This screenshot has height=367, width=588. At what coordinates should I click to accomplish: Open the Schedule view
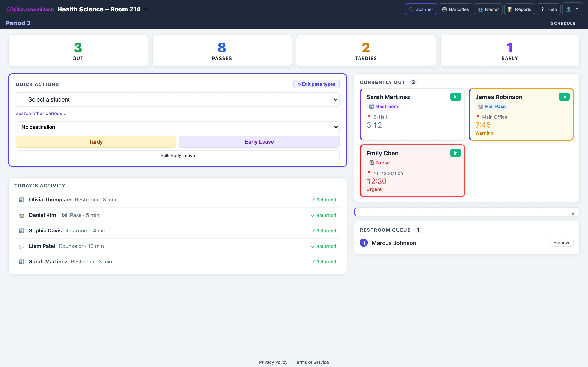point(563,23)
